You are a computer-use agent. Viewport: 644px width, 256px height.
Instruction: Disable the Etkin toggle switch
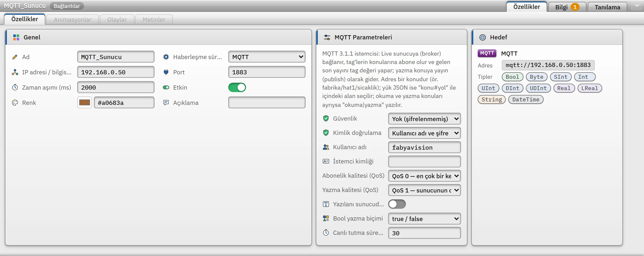[x=237, y=88]
